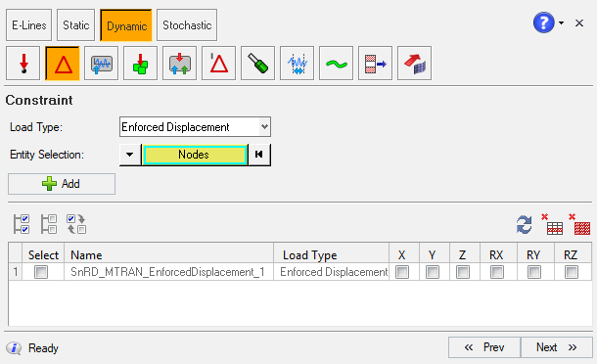
Task: Enable RZ rotation checkbox
Action: [572, 272]
